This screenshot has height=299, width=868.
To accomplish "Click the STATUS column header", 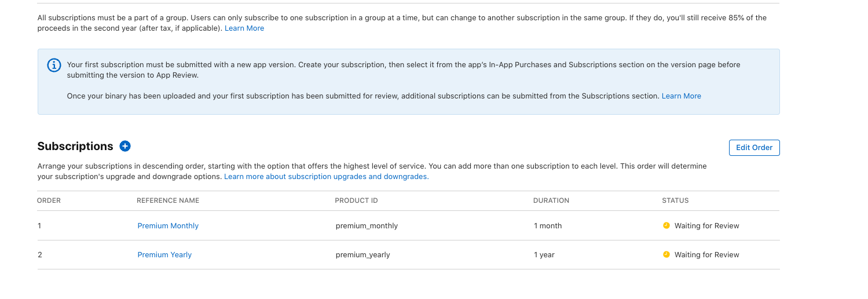I will coord(675,200).
